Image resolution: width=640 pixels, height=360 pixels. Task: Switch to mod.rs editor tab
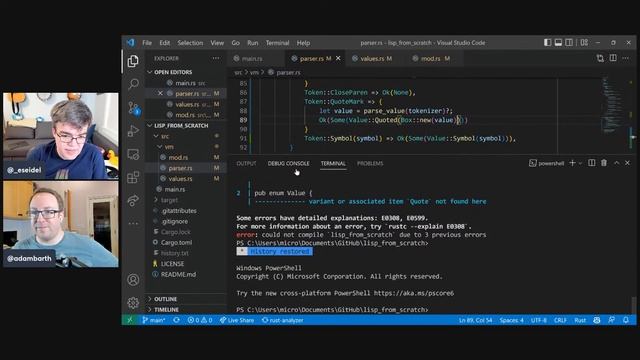pyautogui.click(x=434, y=58)
